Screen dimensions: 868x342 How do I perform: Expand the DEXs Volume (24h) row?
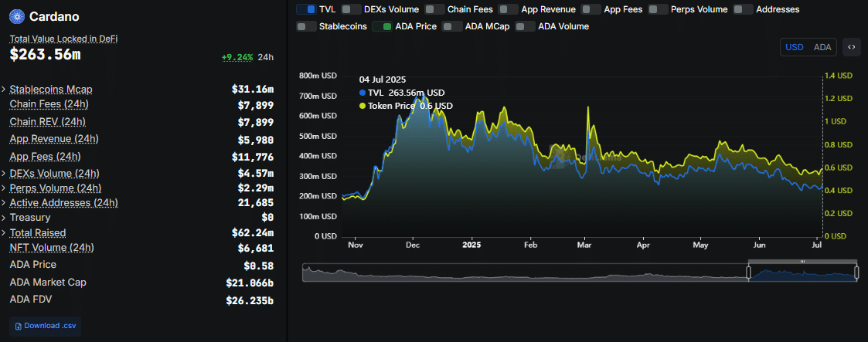click(4, 174)
